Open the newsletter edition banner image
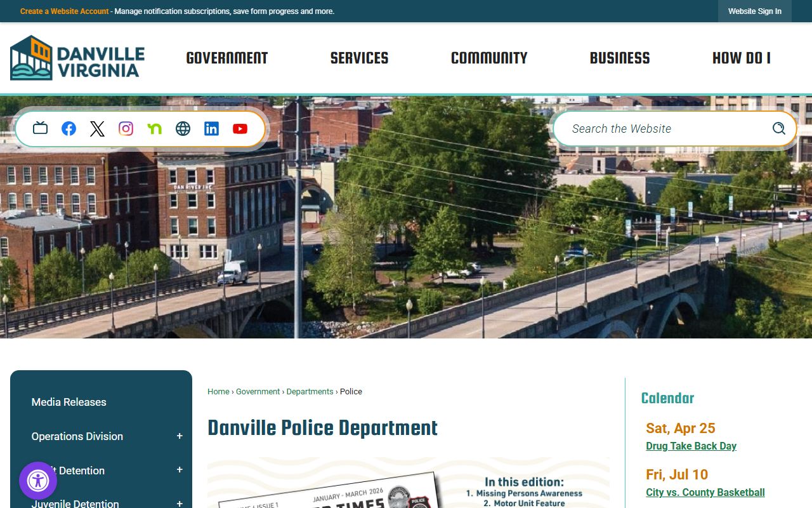This screenshot has height=508, width=812. point(409,483)
